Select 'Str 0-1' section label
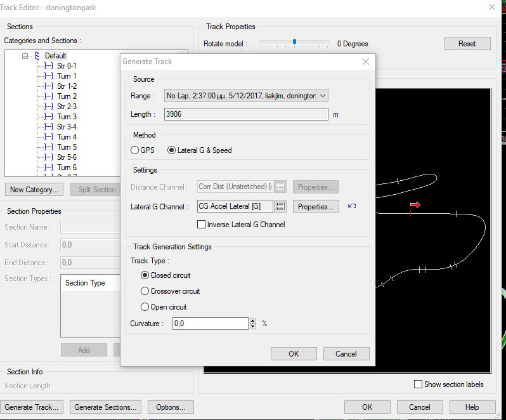The width and height of the screenshot is (506, 420). point(67,66)
